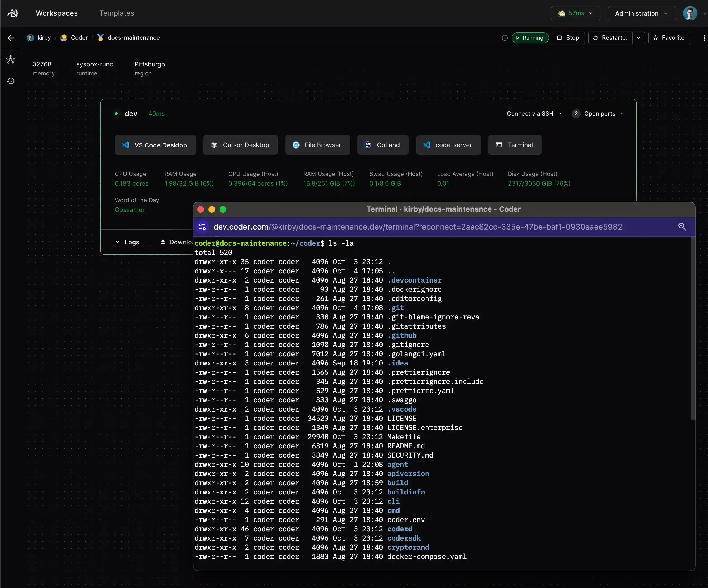Open the workspace resources sidebar icon
This screenshot has height=588, width=708.
[x=11, y=60]
